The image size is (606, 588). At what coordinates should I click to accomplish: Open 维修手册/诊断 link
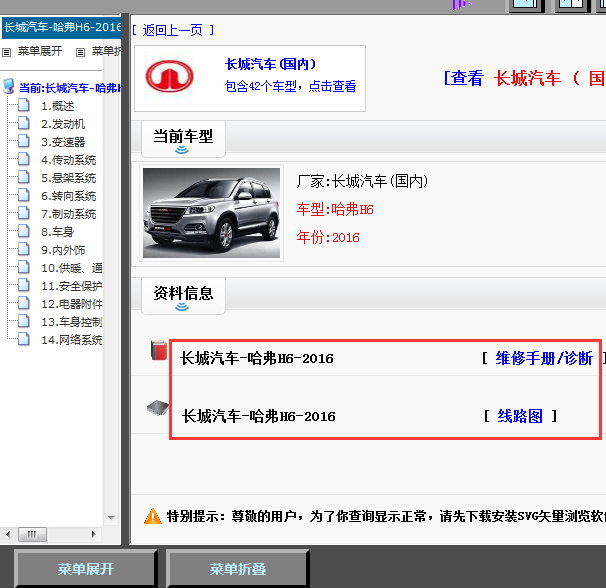coord(544,358)
